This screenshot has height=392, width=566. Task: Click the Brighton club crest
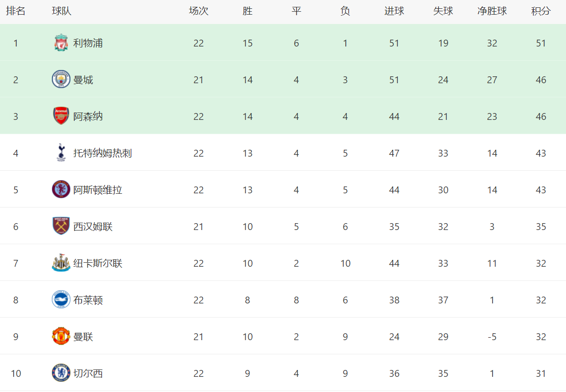61,300
